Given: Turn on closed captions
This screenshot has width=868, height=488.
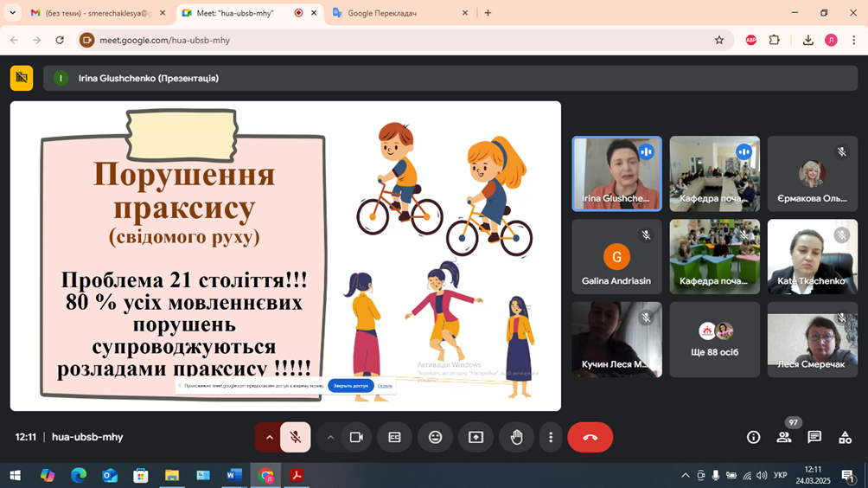Looking at the screenshot, I should tap(394, 438).
